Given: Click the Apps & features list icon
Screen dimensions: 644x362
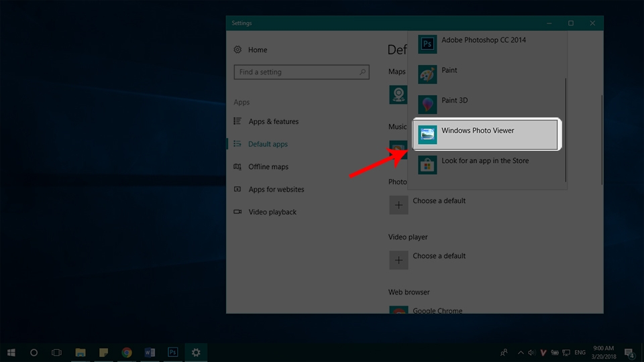Looking at the screenshot, I should click(x=237, y=121).
